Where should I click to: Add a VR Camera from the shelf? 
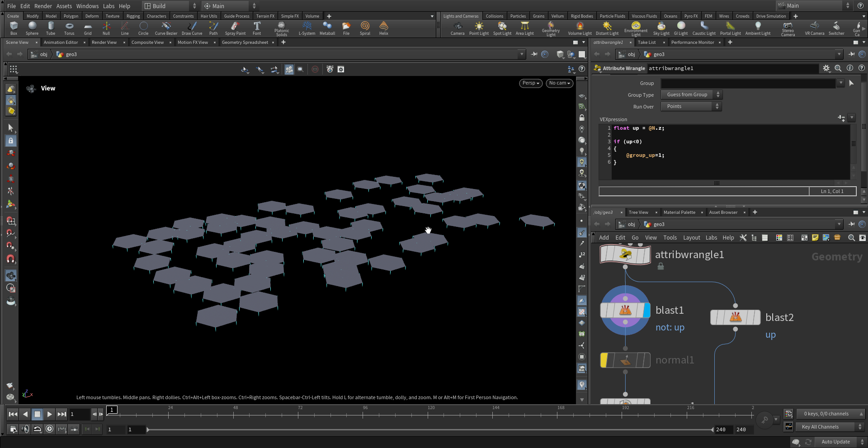pyautogui.click(x=815, y=28)
